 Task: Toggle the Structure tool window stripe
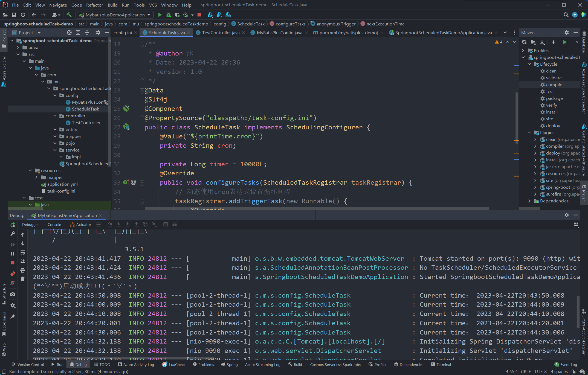[4, 294]
